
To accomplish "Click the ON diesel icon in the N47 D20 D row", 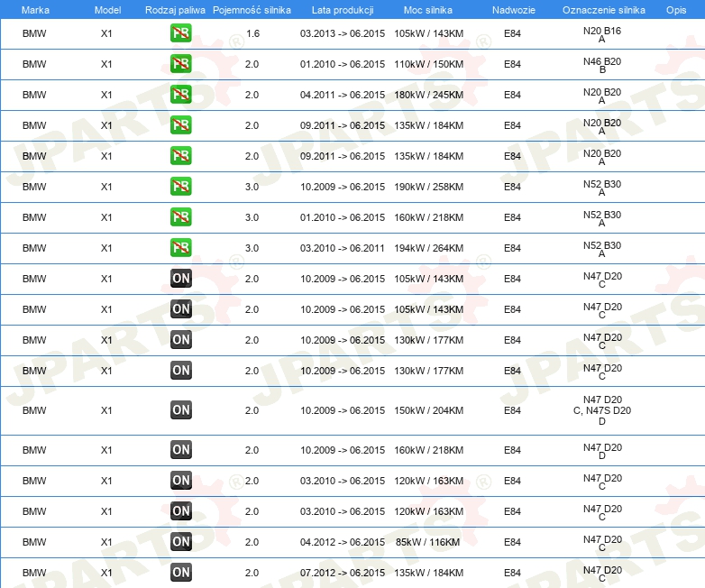I will (180, 449).
